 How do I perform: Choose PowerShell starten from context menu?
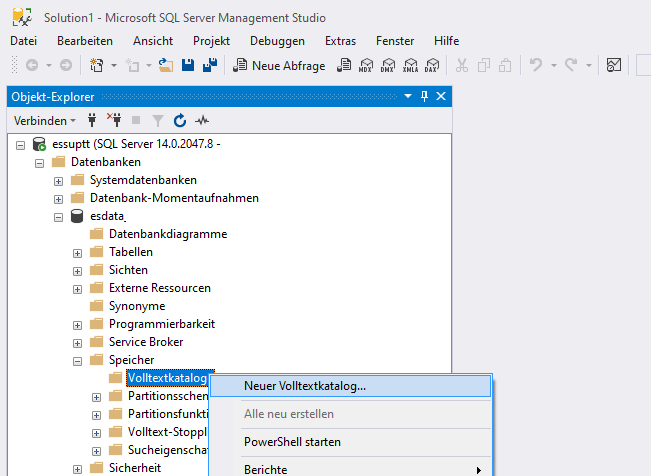coord(351,442)
